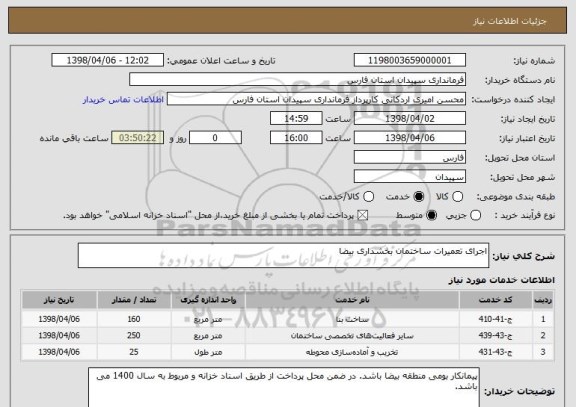576x407 pixels.
Task: Click the تعداد / مقدار column header
Action: [134, 300]
